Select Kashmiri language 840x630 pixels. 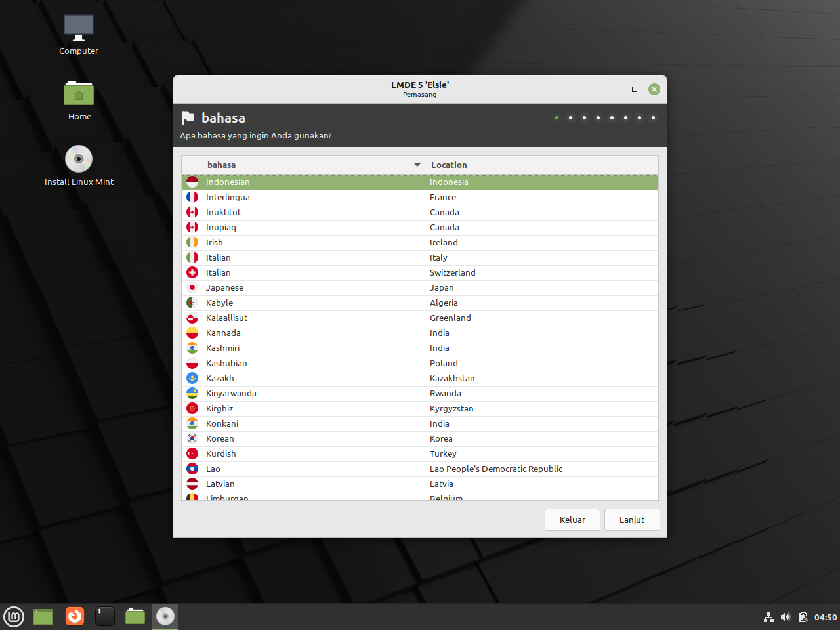pyautogui.click(x=420, y=348)
